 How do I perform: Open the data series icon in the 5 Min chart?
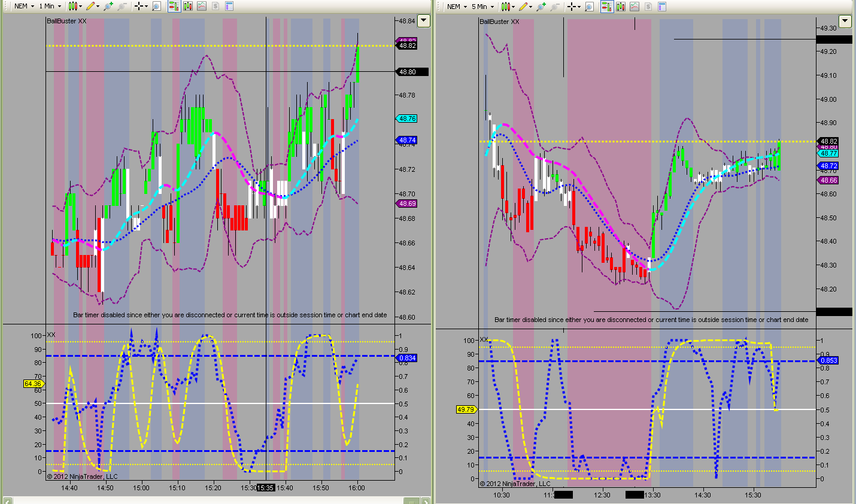pos(621,6)
